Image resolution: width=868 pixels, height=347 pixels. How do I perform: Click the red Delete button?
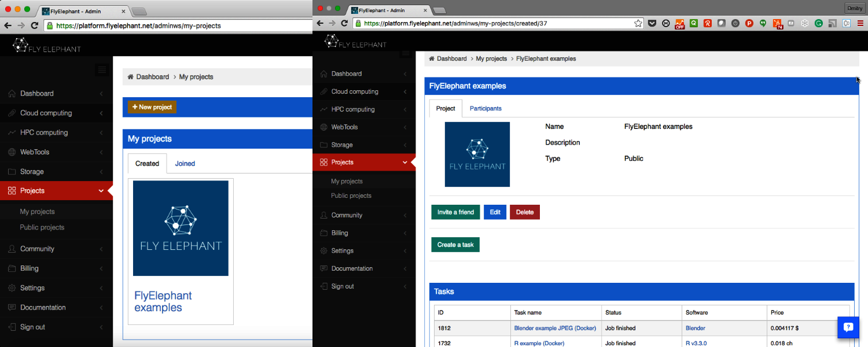coord(525,212)
